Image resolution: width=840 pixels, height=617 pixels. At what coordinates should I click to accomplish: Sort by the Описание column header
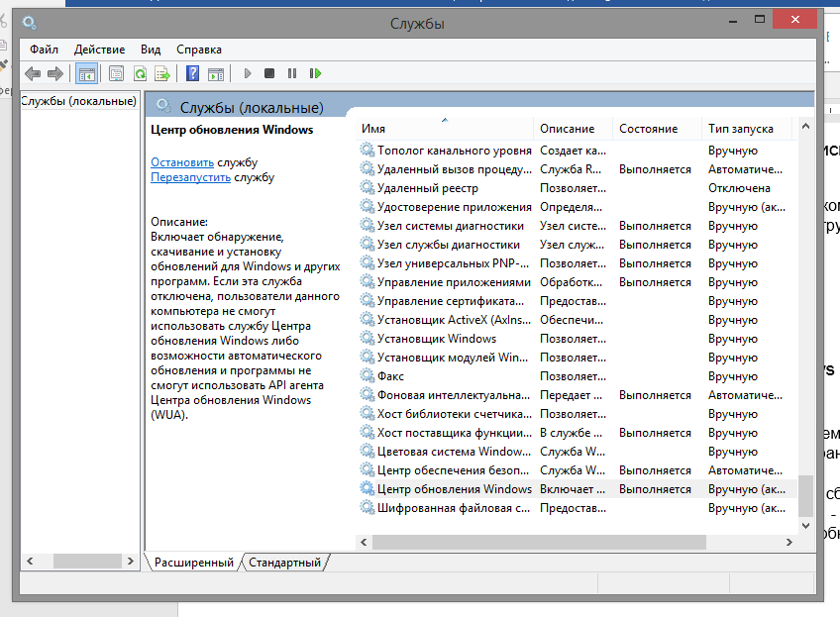(573, 129)
